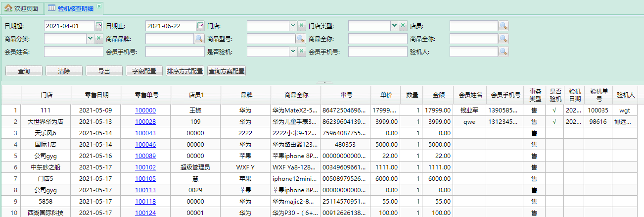Click into the 会员姓名 input field
The image size is (644, 217).
74,52
